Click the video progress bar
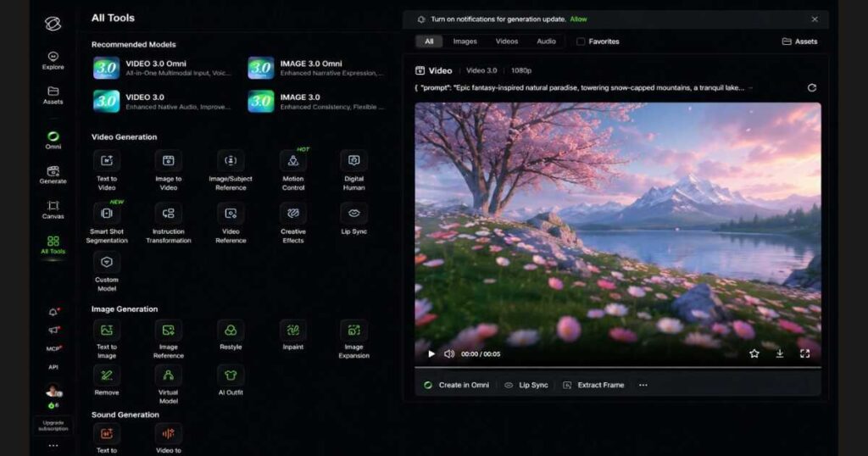Viewport: 868px width, 456px height. 618,367
